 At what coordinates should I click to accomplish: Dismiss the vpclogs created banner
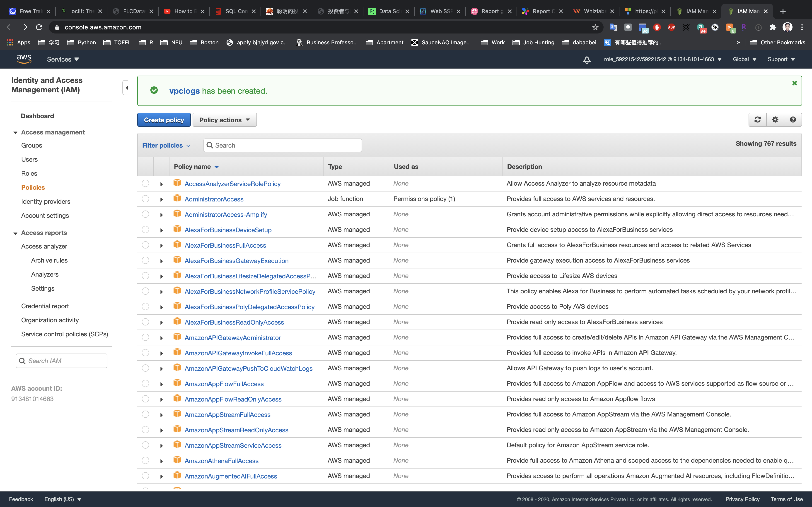(x=795, y=83)
